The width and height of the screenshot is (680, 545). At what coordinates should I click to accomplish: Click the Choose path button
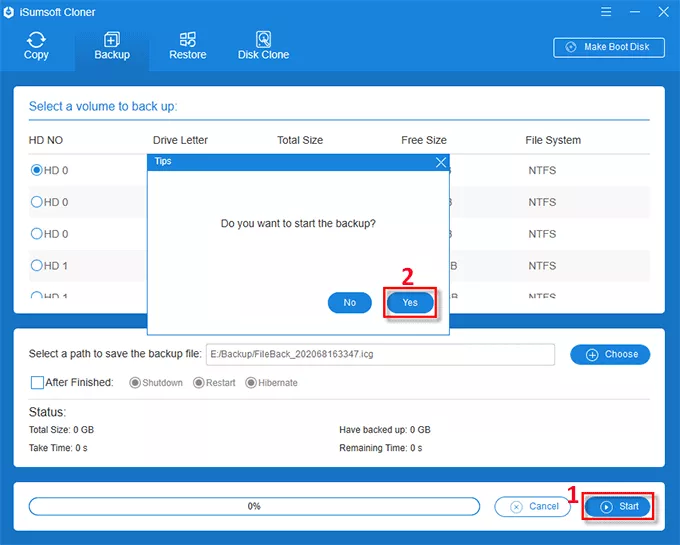coord(610,354)
